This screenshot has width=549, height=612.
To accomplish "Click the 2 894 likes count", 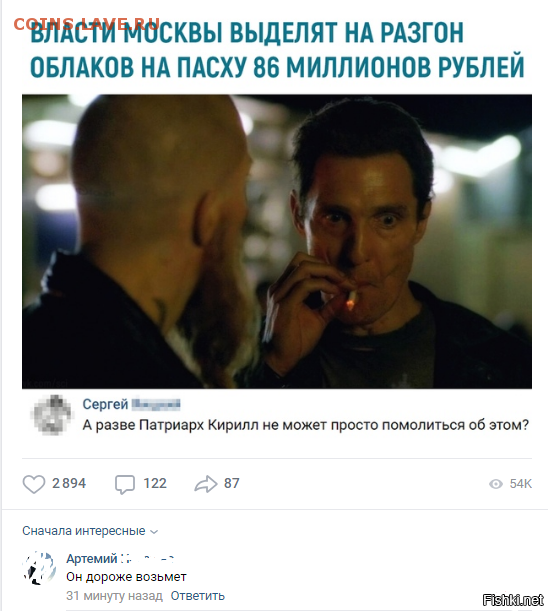I will point(69,484).
